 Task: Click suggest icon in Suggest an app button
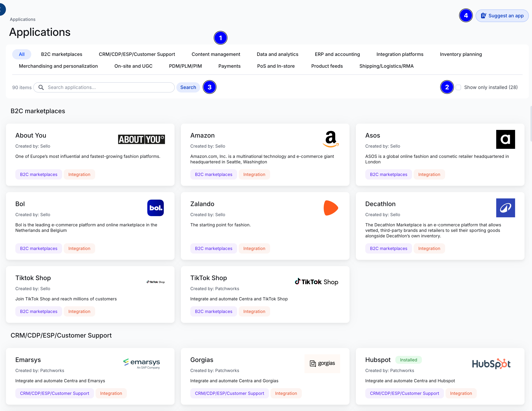[x=483, y=16]
